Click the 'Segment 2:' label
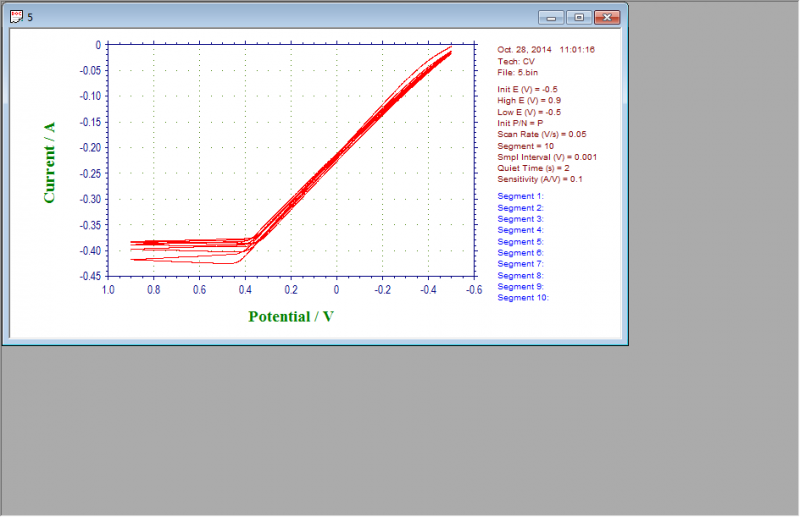This screenshot has width=800, height=517. tap(521, 208)
